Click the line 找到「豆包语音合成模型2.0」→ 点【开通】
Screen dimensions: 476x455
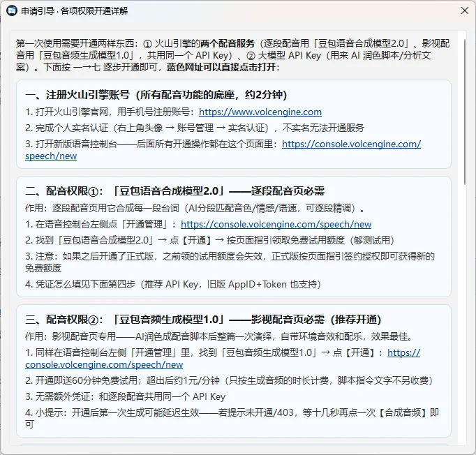pyautogui.click(x=210, y=240)
